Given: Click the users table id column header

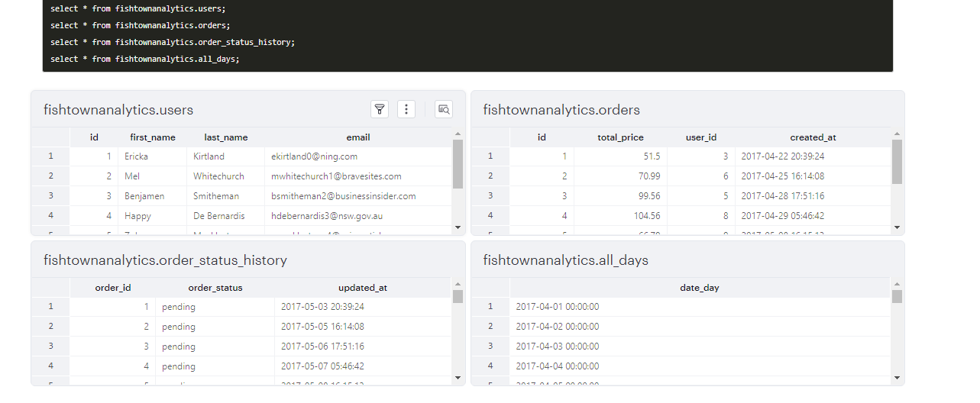Looking at the screenshot, I should tap(94, 137).
